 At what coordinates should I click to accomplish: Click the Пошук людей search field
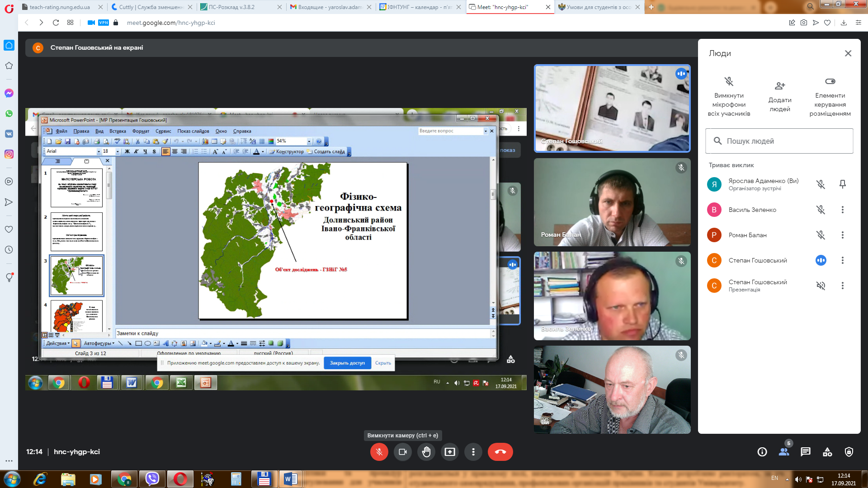[779, 141]
